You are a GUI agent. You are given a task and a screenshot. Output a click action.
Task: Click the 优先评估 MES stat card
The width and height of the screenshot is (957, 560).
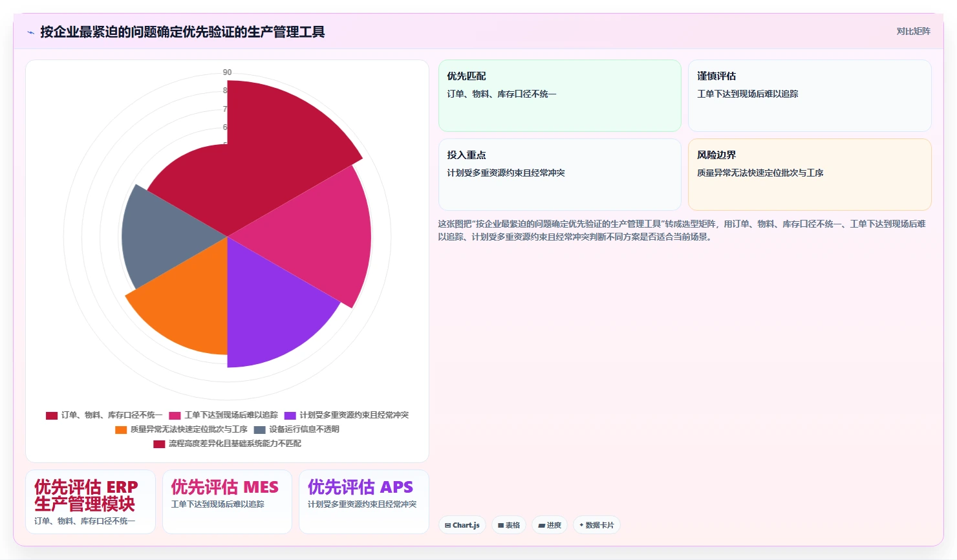coord(227,502)
